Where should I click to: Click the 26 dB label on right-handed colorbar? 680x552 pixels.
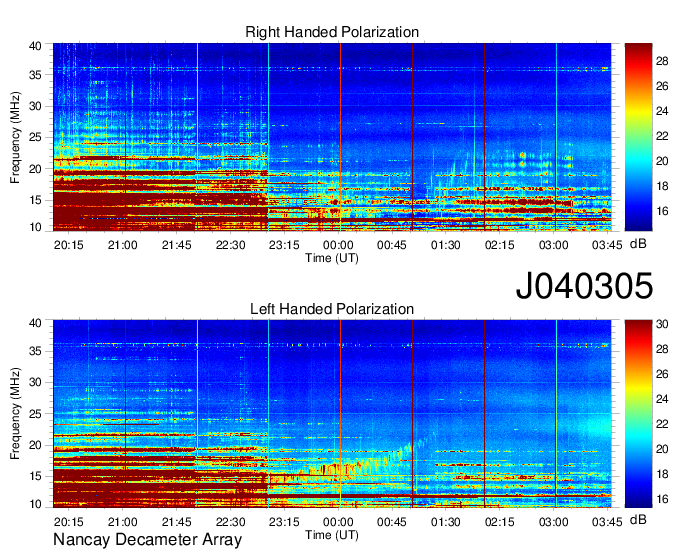pyautogui.click(x=662, y=86)
